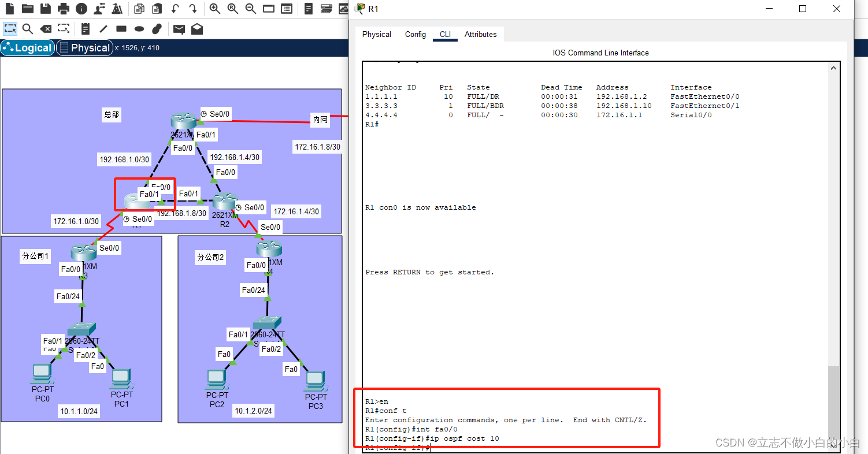Viewport: 868px width, 454px height.
Task: Paste with the clipboard paste icon
Action: pos(157,9)
